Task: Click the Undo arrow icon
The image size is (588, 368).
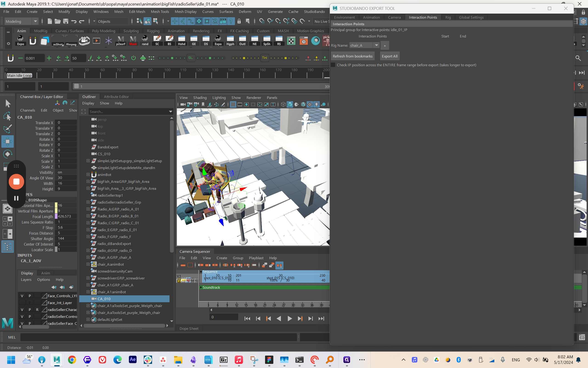Action: click(74, 21)
